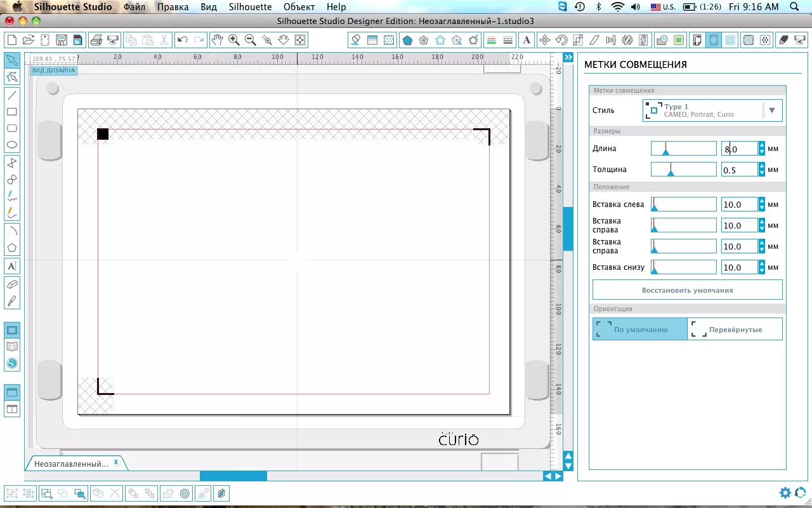Adjust 'Вставка снизу' stepper arrows
Image resolution: width=812 pixels, height=508 pixels.
point(762,267)
